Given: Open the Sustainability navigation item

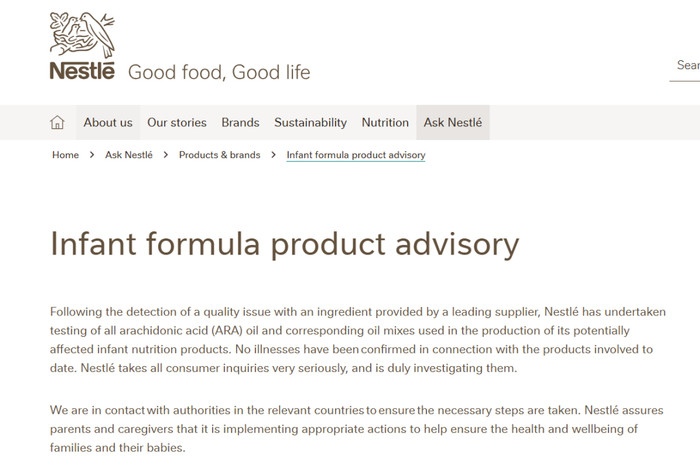Looking at the screenshot, I should click(x=310, y=123).
